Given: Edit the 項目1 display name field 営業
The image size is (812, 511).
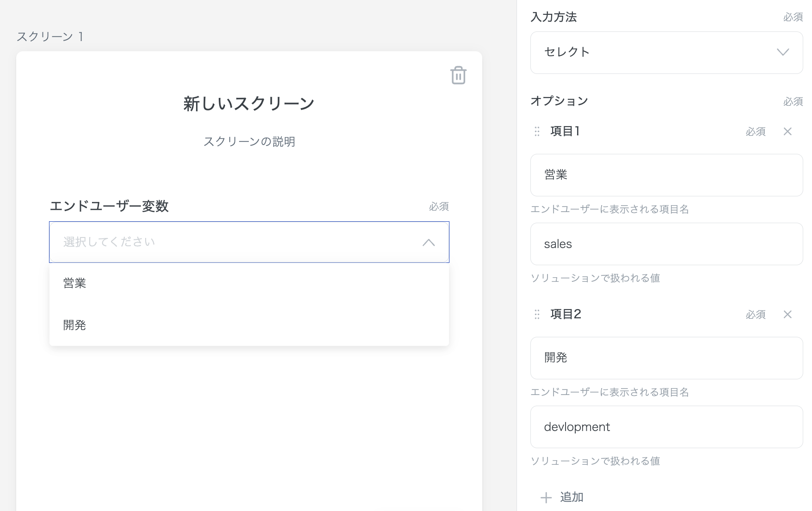Looking at the screenshot, I should pyautogui.click(x=666, y=175).
